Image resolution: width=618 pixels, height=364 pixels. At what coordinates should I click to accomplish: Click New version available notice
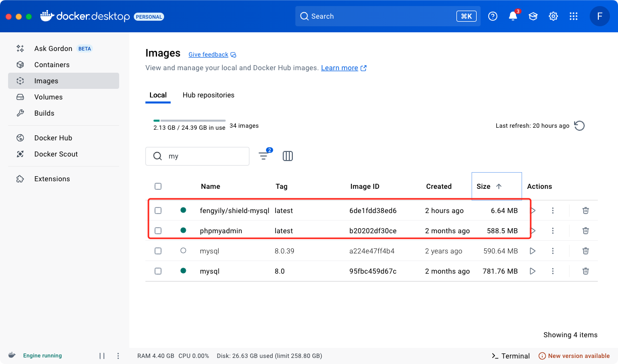574,356
